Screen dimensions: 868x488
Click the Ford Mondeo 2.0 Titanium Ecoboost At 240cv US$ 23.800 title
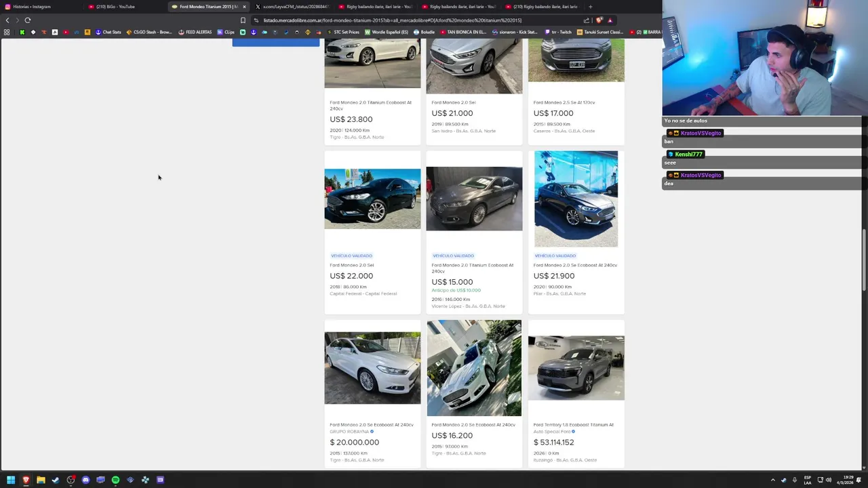370,105
